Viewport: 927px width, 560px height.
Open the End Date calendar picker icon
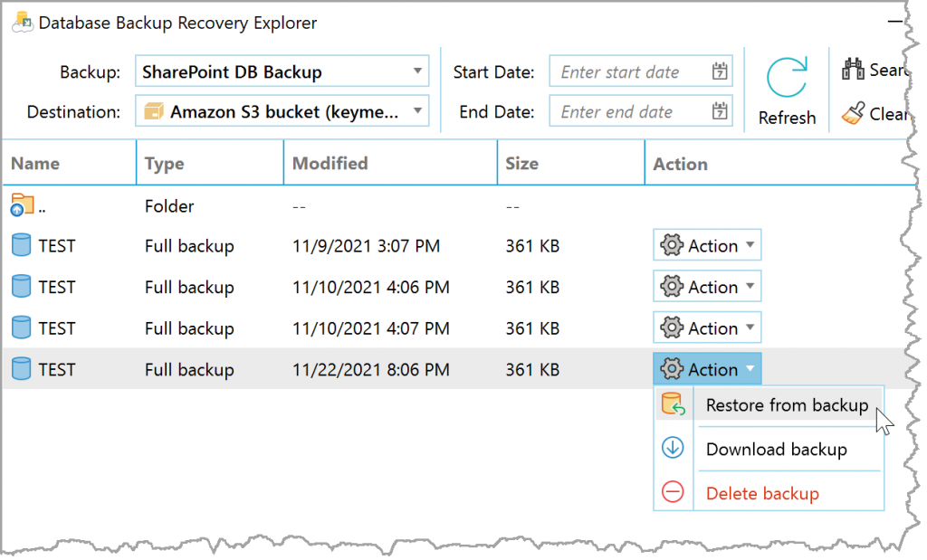[x=720, y=111]
